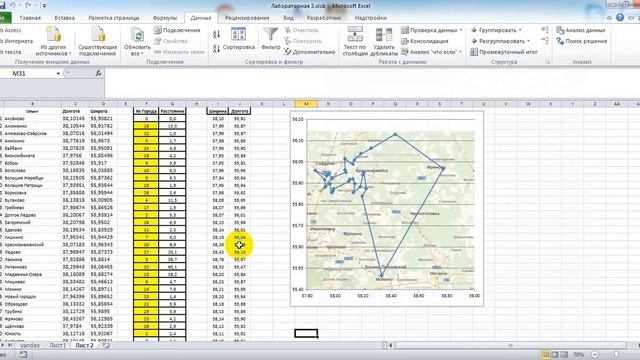
Task: Click Поиск решения solver button
Action: point(582,41)
